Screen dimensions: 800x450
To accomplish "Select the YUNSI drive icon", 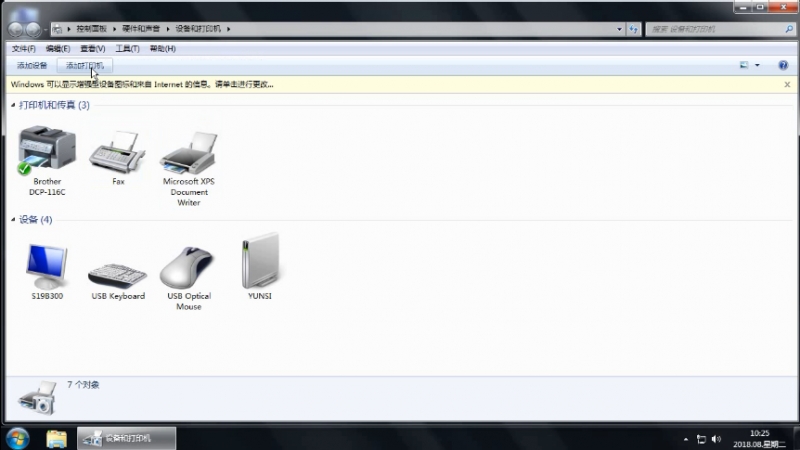I will (x=260, y=261).
